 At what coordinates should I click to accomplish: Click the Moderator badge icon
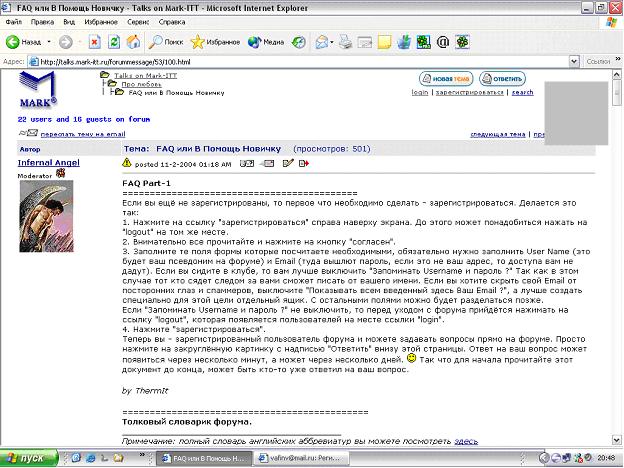[60, 173]
